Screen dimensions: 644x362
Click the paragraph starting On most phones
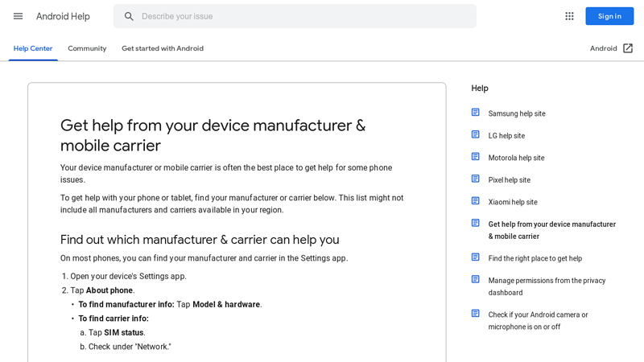[x=204, y=258]
